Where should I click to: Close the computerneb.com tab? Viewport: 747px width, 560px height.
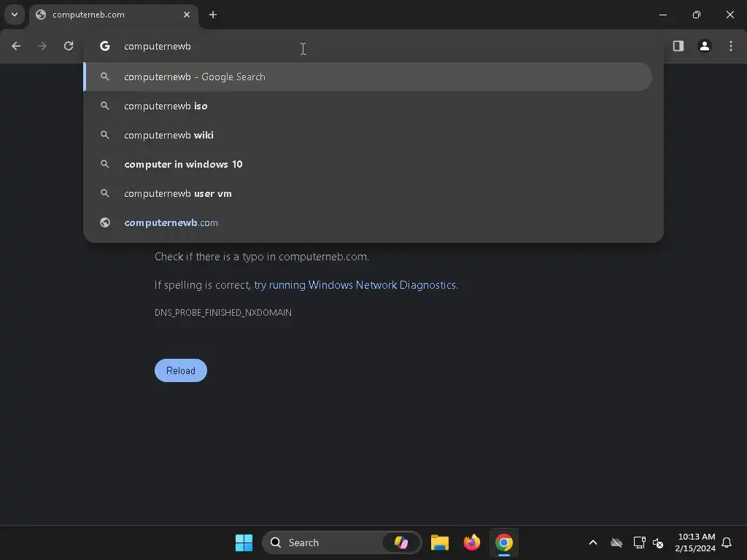[x=187, y=15]
